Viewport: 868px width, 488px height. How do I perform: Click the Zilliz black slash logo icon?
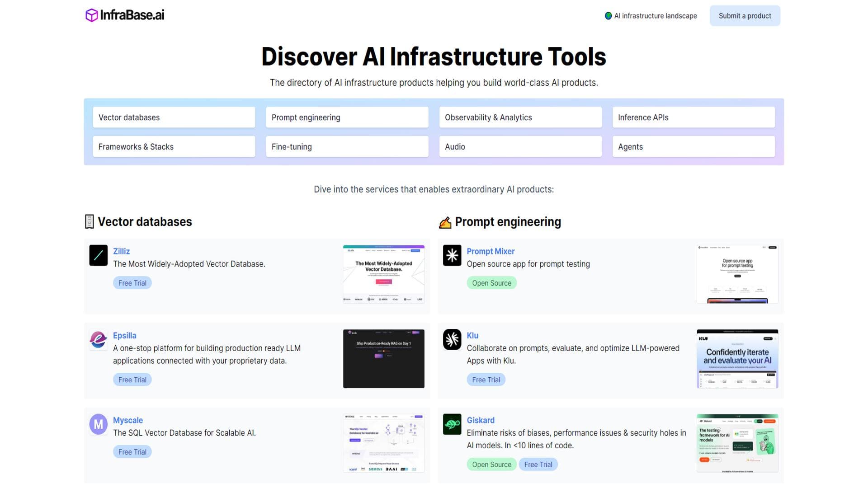(x=99, y=255)
